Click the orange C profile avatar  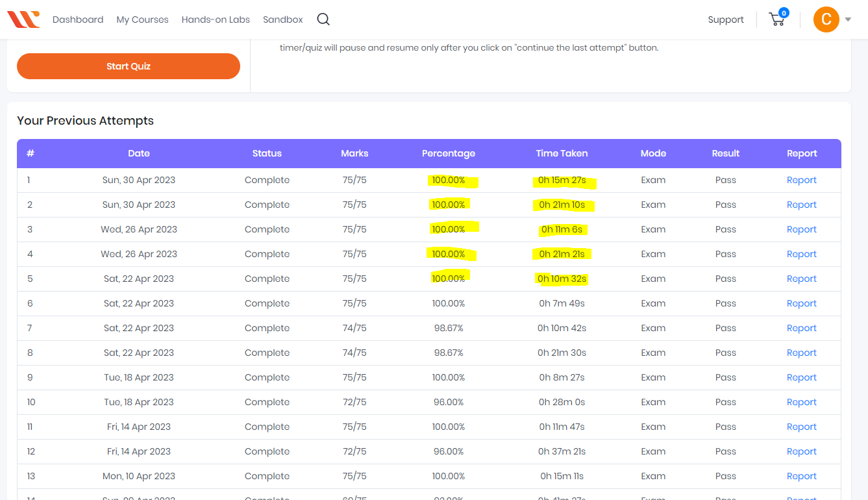pos(826,19)
